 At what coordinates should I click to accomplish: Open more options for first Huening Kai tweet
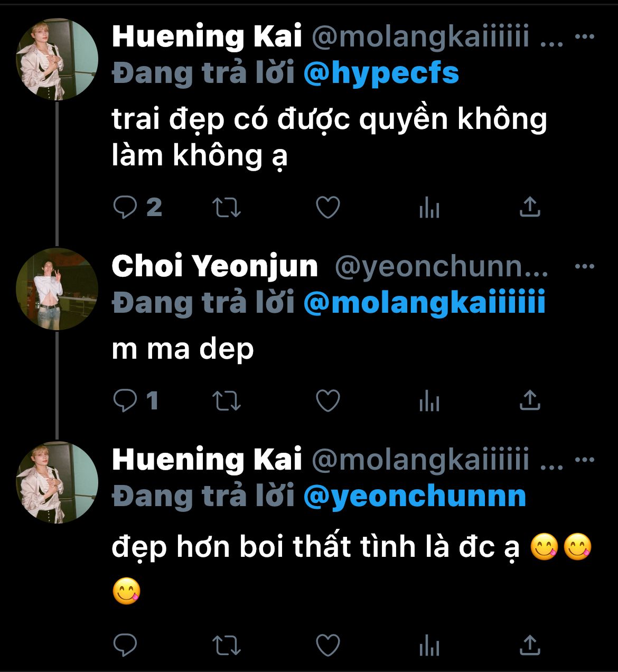(x=584, y=37)
